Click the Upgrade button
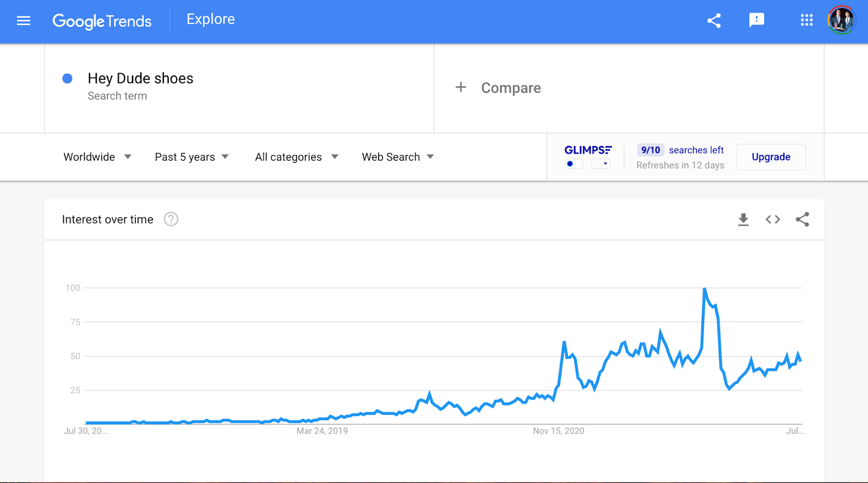The image size is (868, 483). [771, 157]
